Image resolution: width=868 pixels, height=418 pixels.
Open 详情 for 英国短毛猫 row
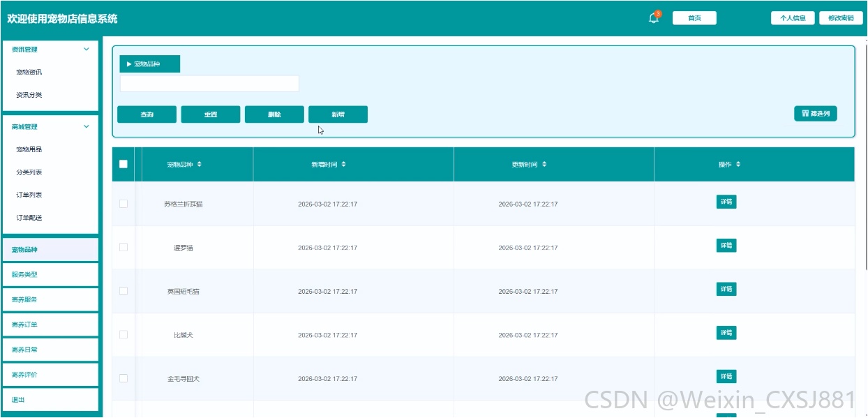pos(726,289)
